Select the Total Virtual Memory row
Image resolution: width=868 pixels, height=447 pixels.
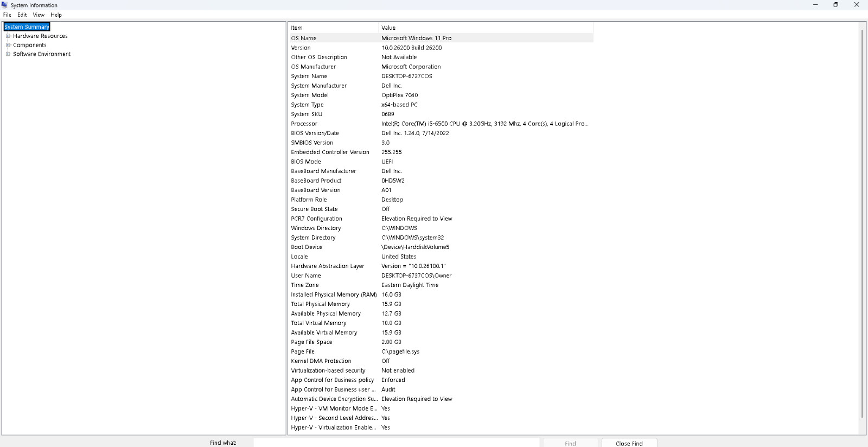pos(441,323)
